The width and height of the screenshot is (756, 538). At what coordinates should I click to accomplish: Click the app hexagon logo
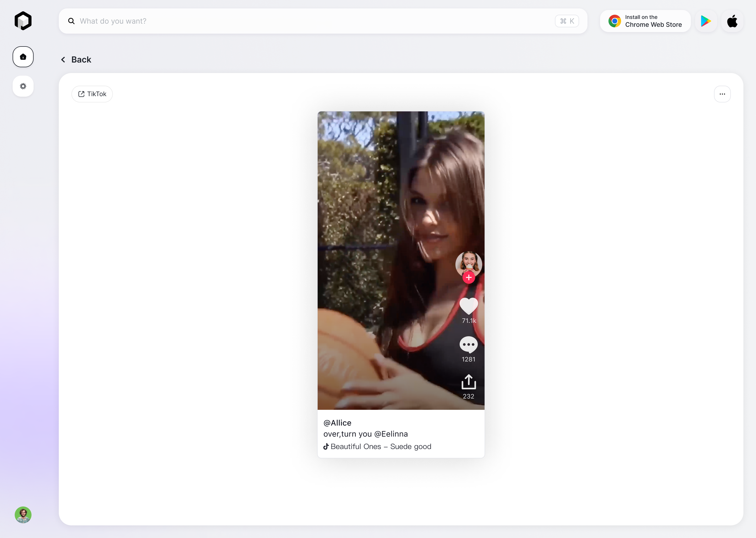coord(23,21)
